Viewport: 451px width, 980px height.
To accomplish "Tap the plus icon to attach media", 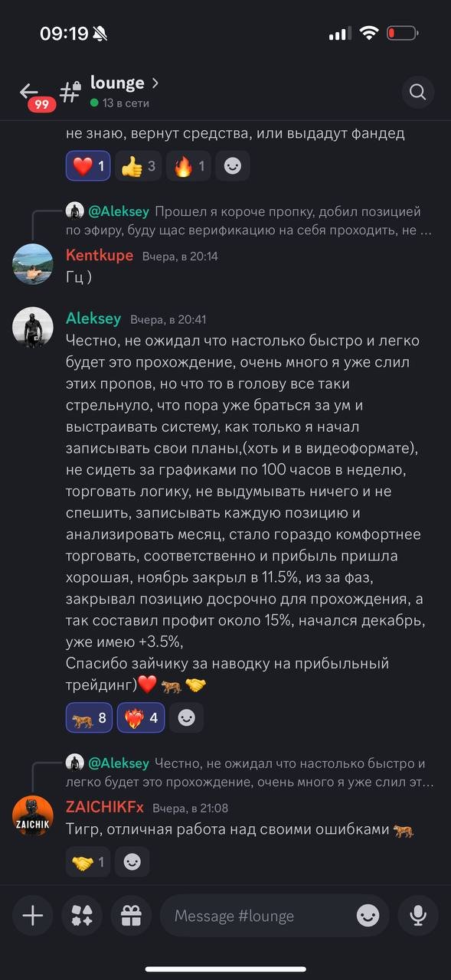I will 33,916.
